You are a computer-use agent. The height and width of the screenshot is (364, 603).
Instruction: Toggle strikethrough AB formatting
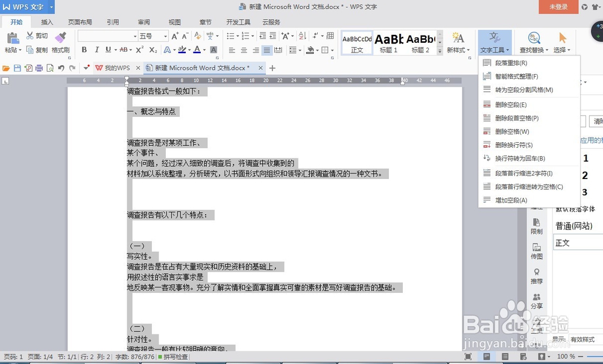[124, 49]
